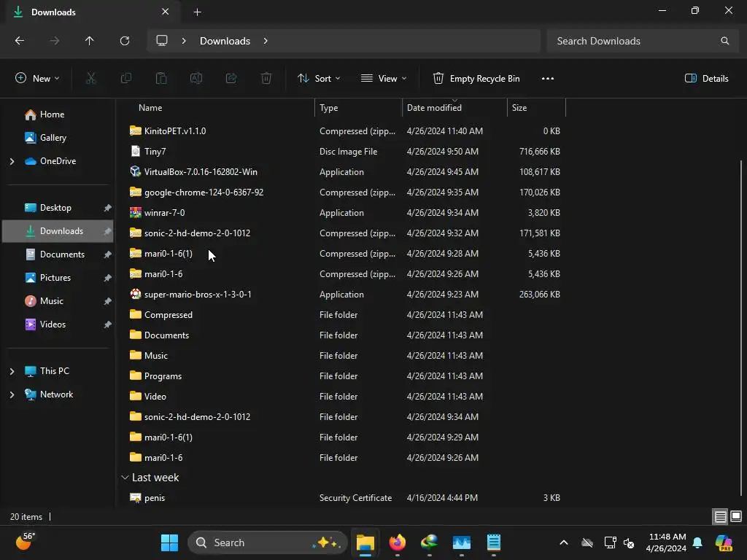Image resolution: width=747 pixels, height=560 pixels.
Task: Go up one folder level
Action: [89, 41]
